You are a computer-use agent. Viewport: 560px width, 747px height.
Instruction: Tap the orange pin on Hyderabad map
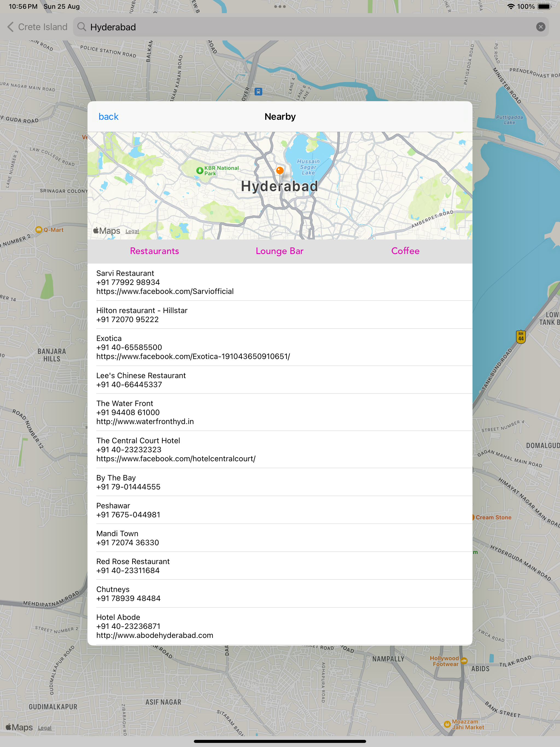point(280,171)
